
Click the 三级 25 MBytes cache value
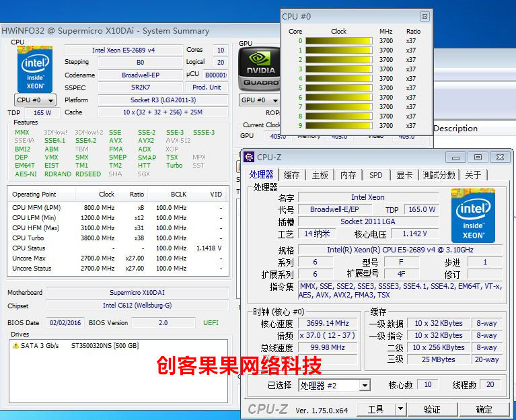[x=439, y=359]
